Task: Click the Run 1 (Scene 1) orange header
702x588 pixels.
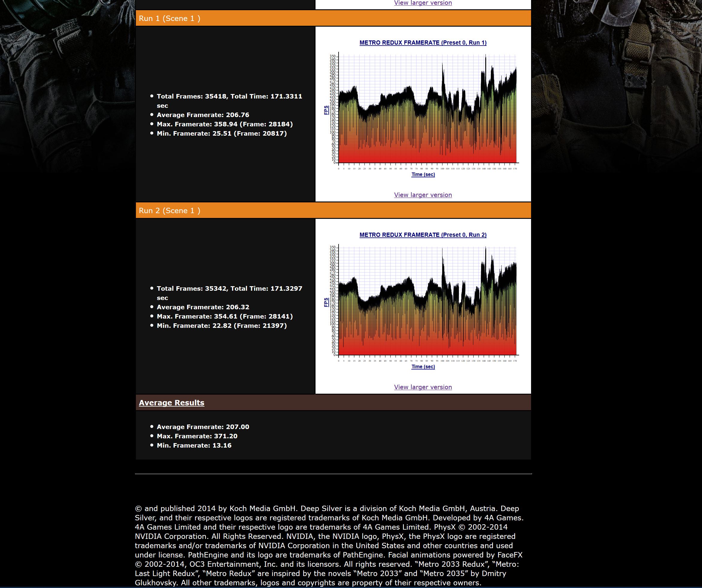Action: click(x=169, y=18)
